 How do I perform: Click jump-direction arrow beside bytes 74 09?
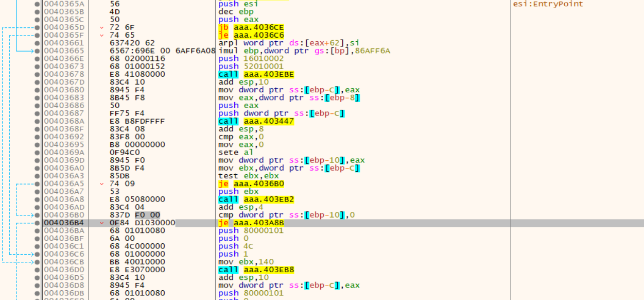(x=102, y=184)
